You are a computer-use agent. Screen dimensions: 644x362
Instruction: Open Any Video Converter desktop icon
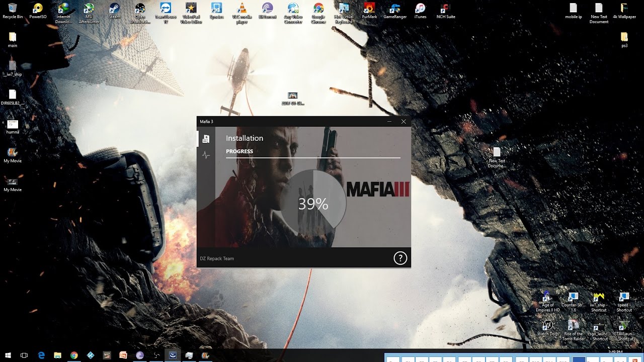(293, 13)
